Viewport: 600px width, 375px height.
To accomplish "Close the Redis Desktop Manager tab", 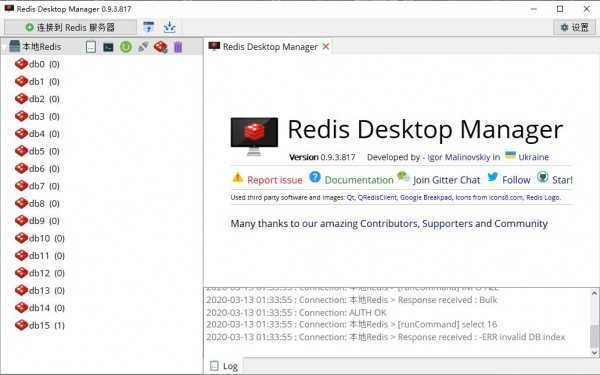I will coord(326,47).
